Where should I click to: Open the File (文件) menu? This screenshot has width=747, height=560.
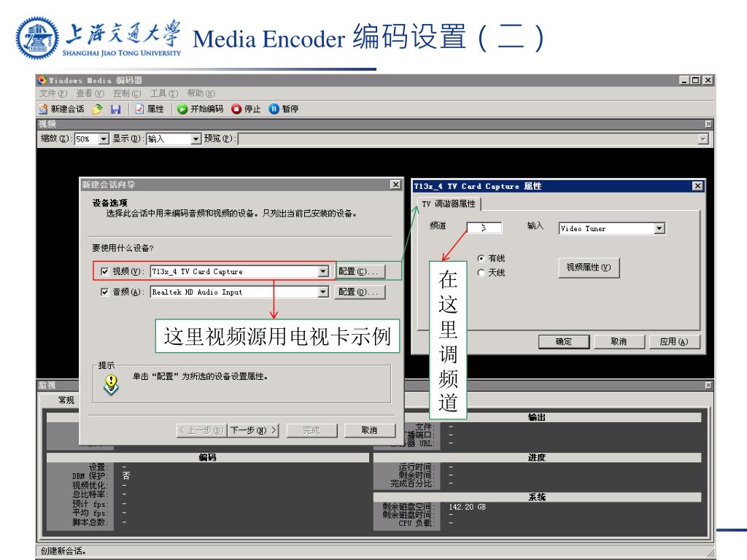coord(53,93)
